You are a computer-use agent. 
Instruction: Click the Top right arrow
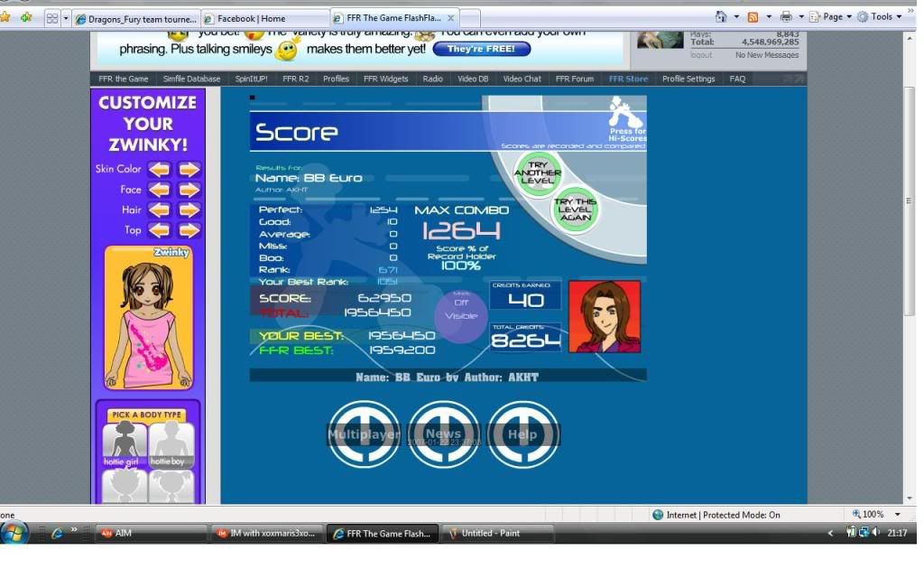tap(189, 230)
